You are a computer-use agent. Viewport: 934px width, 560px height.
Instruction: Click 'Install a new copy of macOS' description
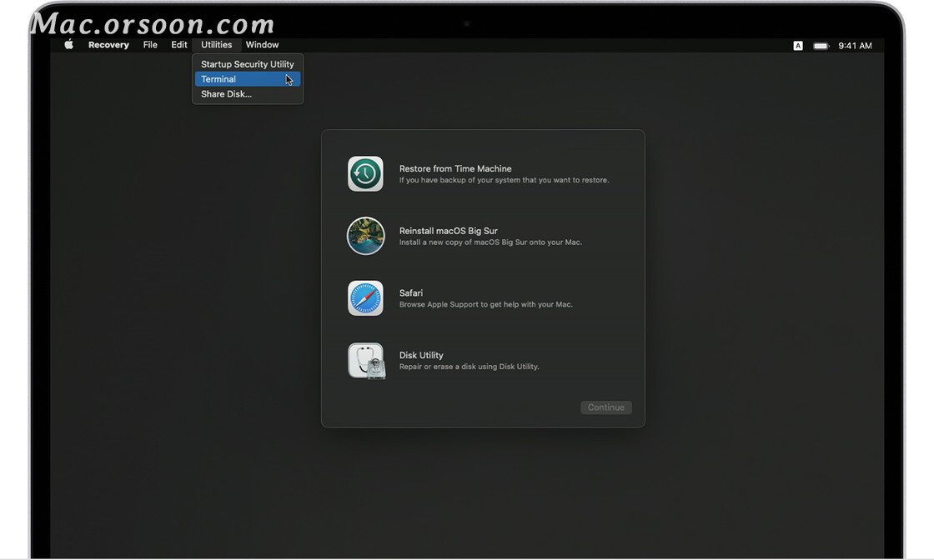point(490,242)
